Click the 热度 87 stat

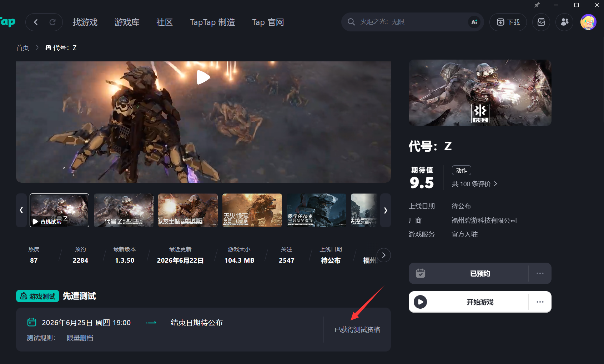(34, 255)
